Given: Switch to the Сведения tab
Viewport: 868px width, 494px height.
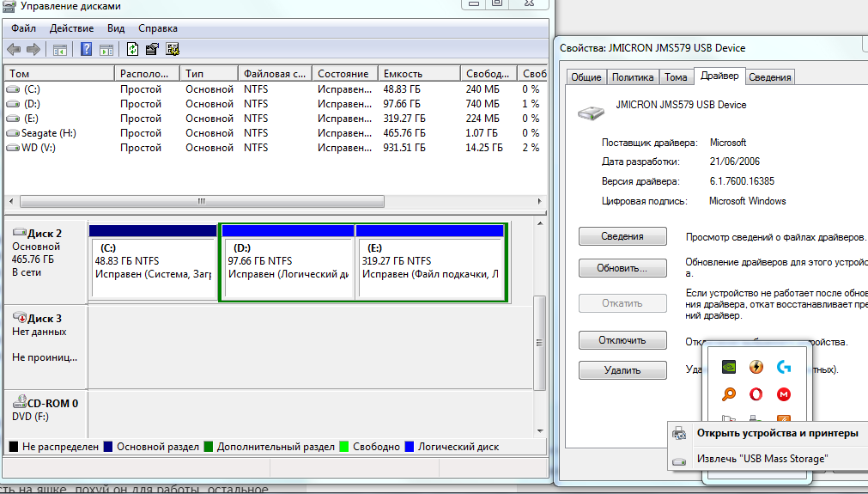Looking at the screenshot, I should pyautogui.click(x=770, y=77).
